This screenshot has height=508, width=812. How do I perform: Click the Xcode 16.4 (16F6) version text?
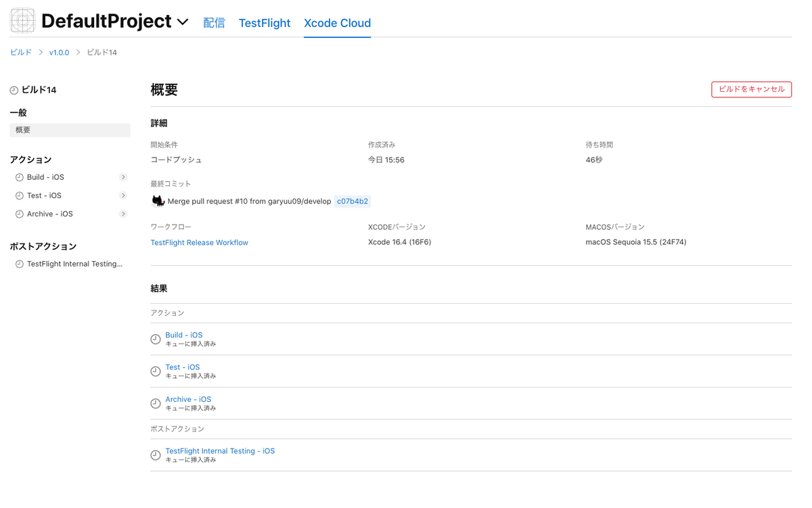pos(399,242)
